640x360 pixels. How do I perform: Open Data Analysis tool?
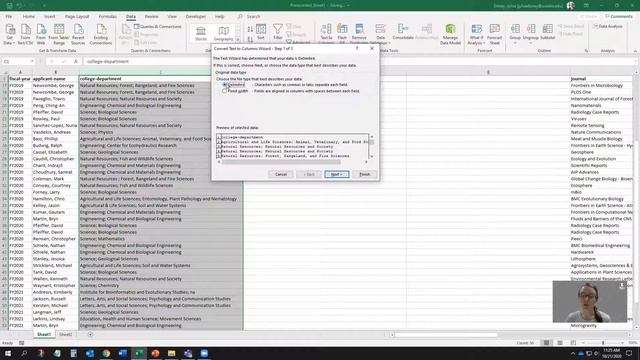608,27
